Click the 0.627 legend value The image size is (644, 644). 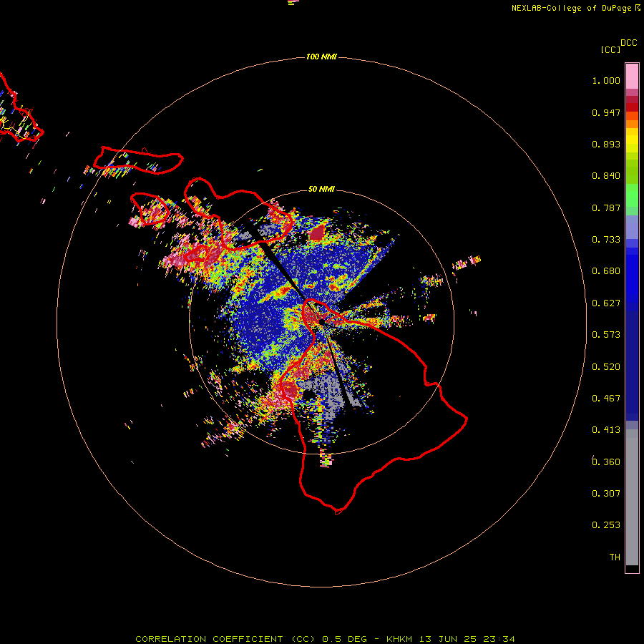606,303
